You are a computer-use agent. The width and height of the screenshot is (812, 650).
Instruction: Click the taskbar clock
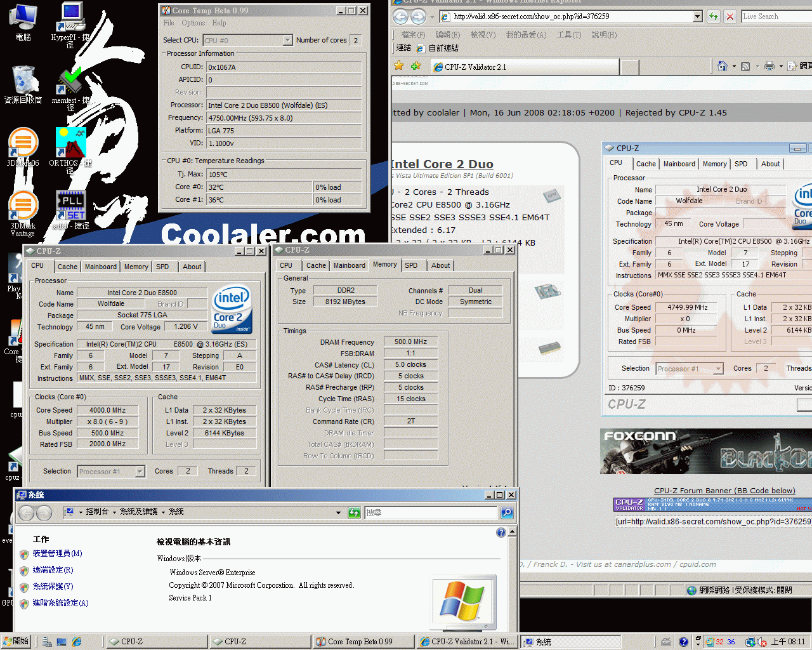(788, 642)
